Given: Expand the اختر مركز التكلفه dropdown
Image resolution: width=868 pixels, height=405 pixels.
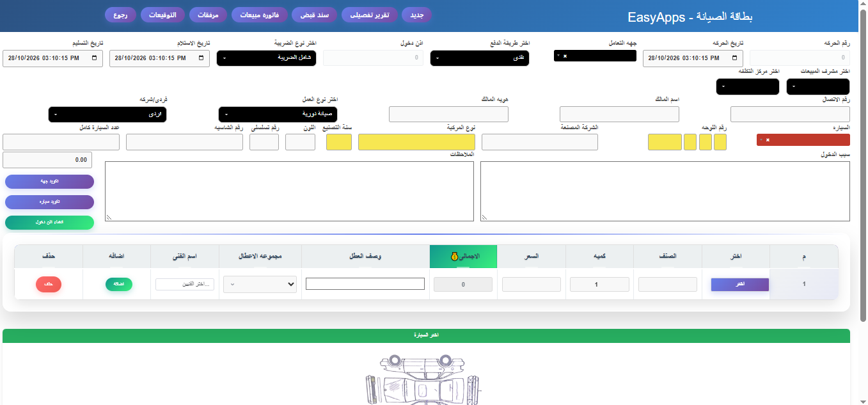Looking at the screenshot, I should [748, 86].
